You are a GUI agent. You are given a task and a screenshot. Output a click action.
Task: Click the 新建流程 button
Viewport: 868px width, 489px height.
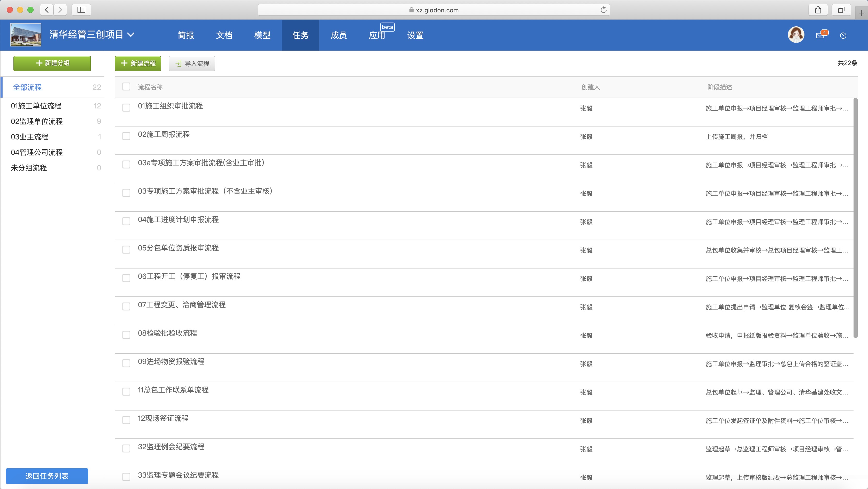138,63
